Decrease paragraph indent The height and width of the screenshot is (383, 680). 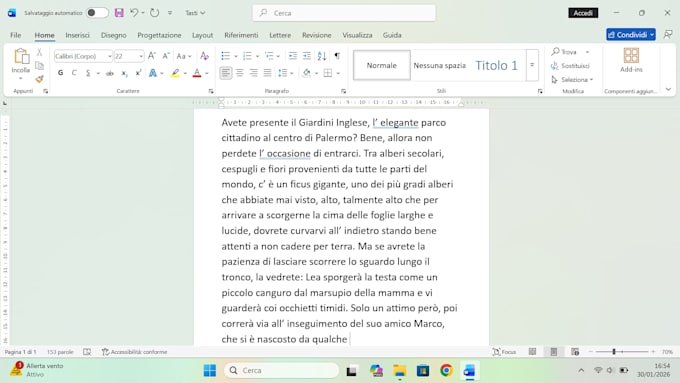point(293,56)
